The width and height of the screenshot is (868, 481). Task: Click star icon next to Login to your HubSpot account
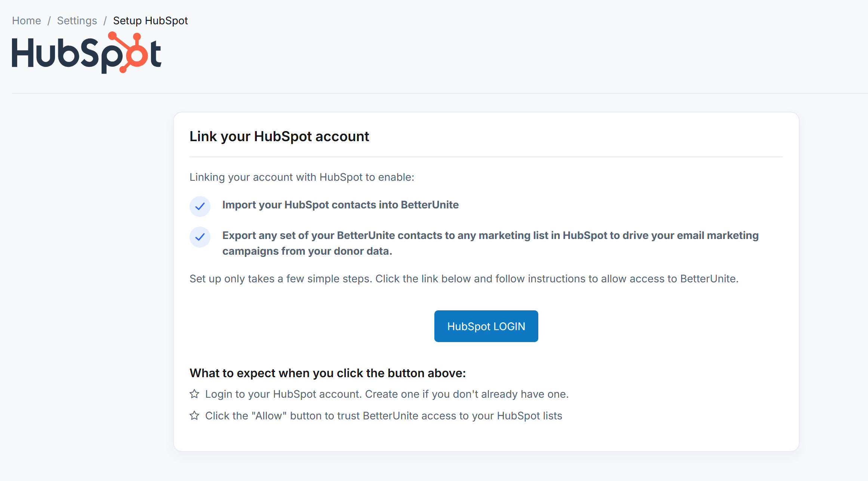coord(194,394)
